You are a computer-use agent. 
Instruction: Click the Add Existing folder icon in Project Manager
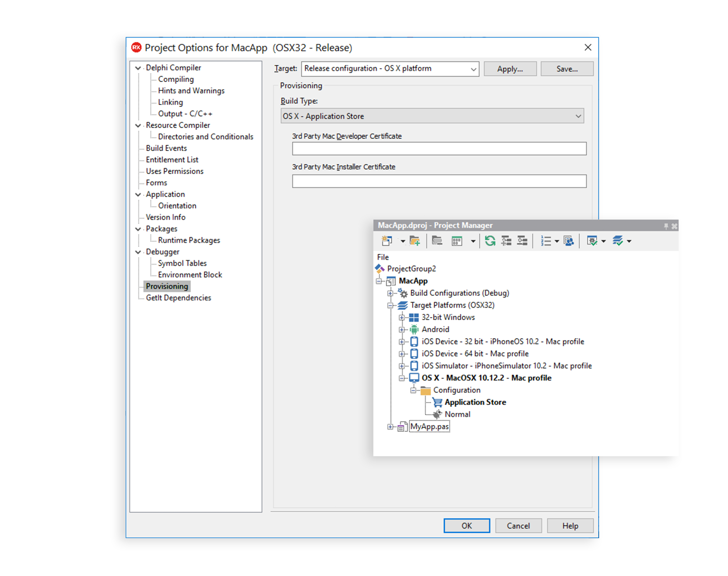[415, 241]
